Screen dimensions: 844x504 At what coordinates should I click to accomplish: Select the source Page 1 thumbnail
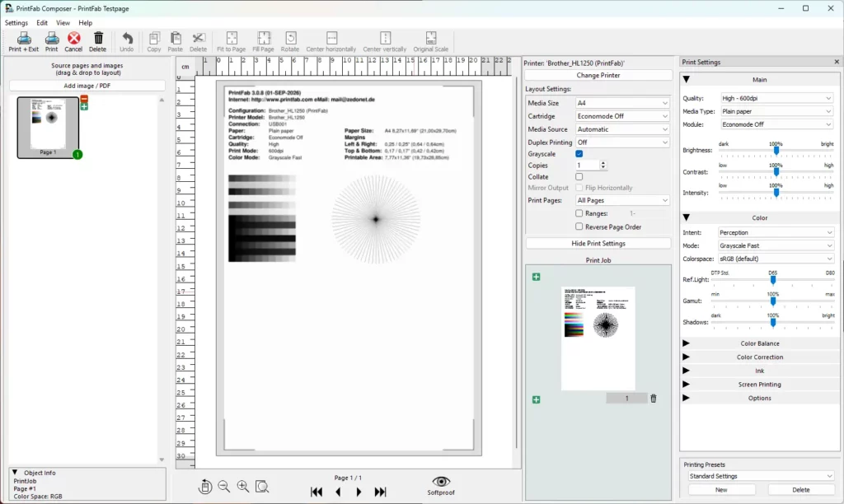[x=48, y=128]
